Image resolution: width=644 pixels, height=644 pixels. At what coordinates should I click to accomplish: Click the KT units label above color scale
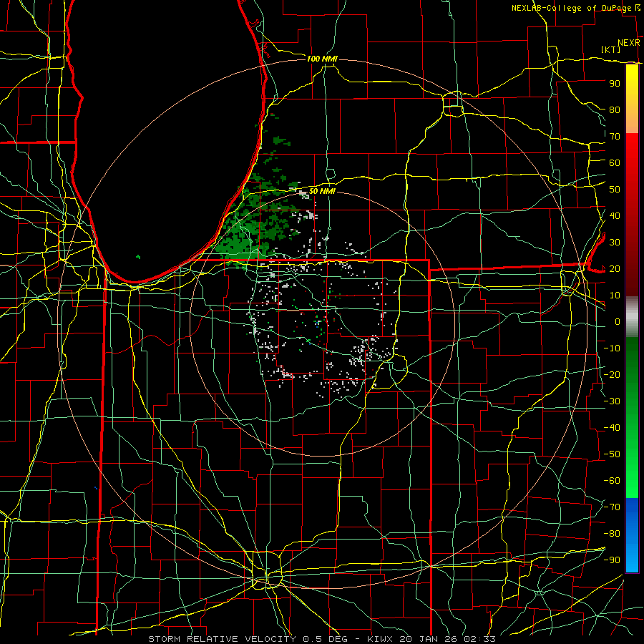pos(611,49)
